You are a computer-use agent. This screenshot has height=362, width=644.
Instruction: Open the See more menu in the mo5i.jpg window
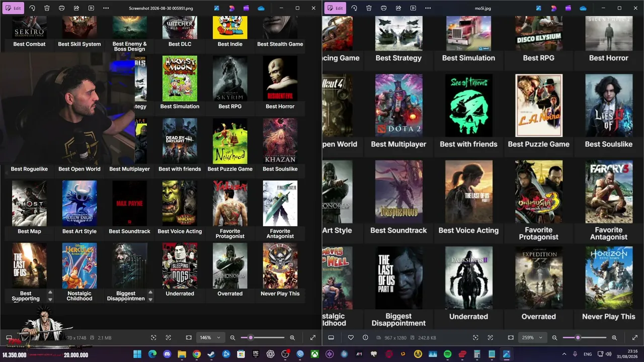coord(428,8)
